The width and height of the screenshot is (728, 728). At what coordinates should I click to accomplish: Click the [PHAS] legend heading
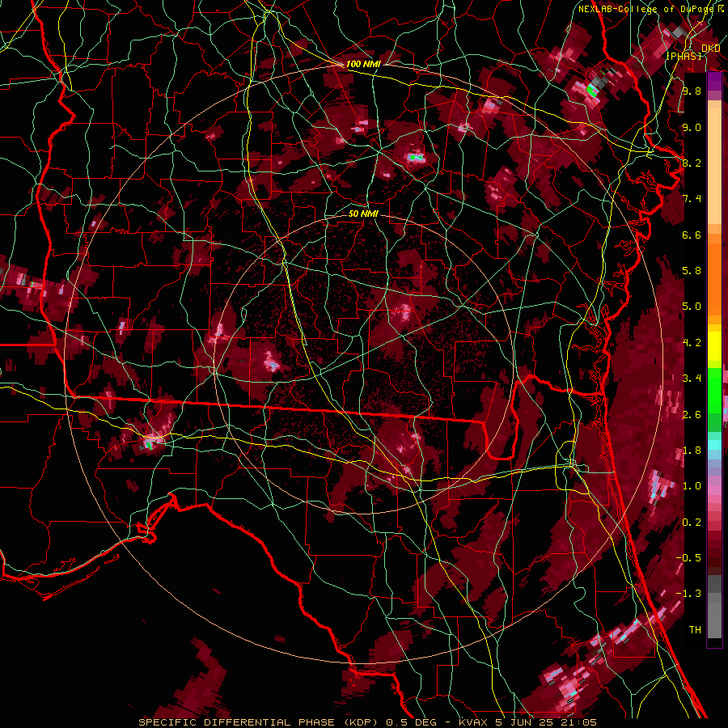[x=684, y=57]
